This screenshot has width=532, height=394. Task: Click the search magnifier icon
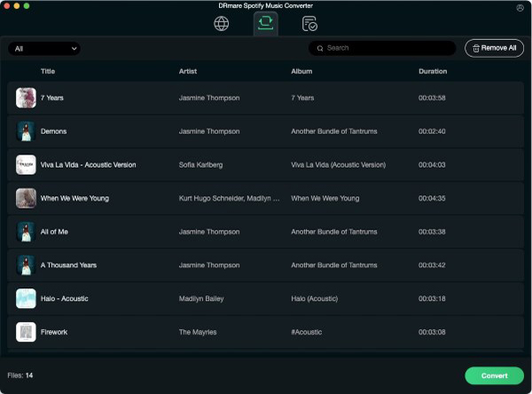pyautogui.click(x=320, y=48)
